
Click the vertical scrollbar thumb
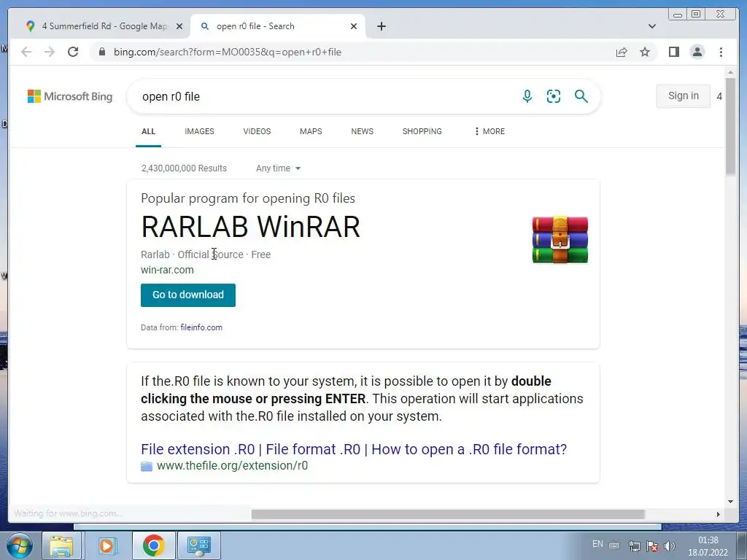click(730, 126)
